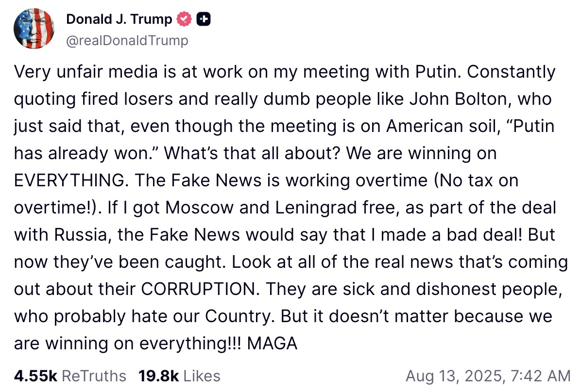580x392 pixels.
Task: Open the Donald J. Trump display name
Action: click(119, 19)
